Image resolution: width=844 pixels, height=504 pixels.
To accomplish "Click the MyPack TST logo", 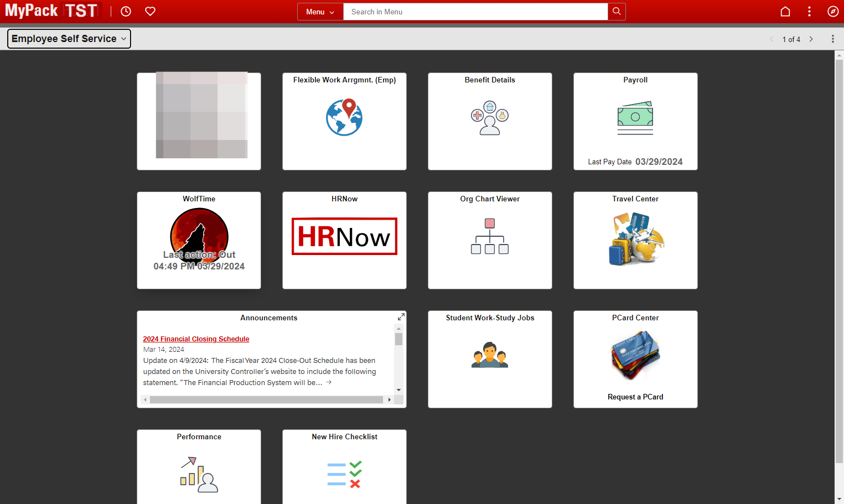I will 51,11.
